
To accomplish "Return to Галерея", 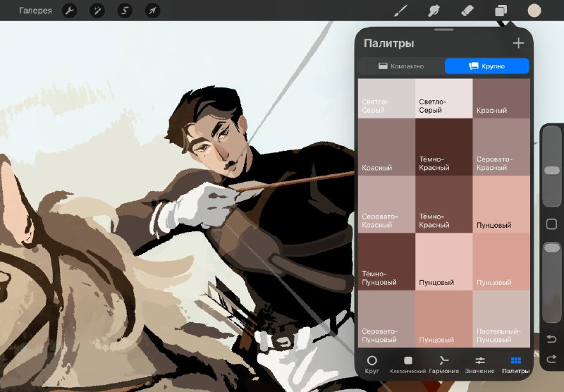I will 35,11.
